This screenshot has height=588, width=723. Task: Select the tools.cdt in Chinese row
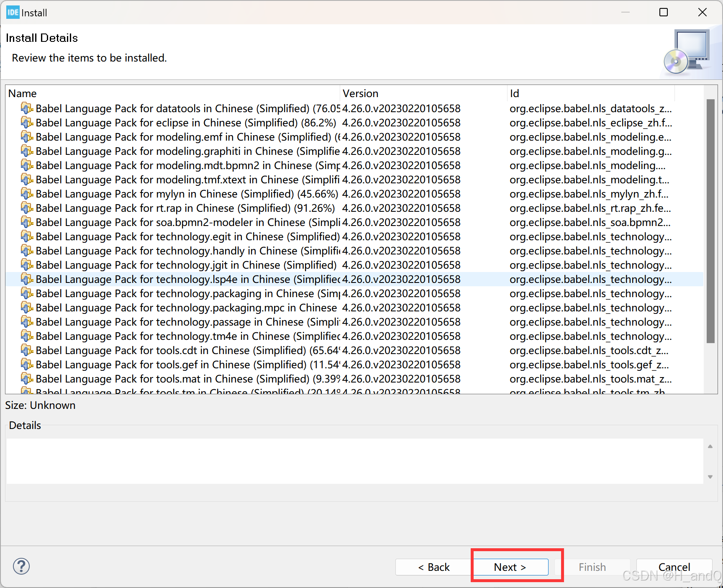coord(354,350)
